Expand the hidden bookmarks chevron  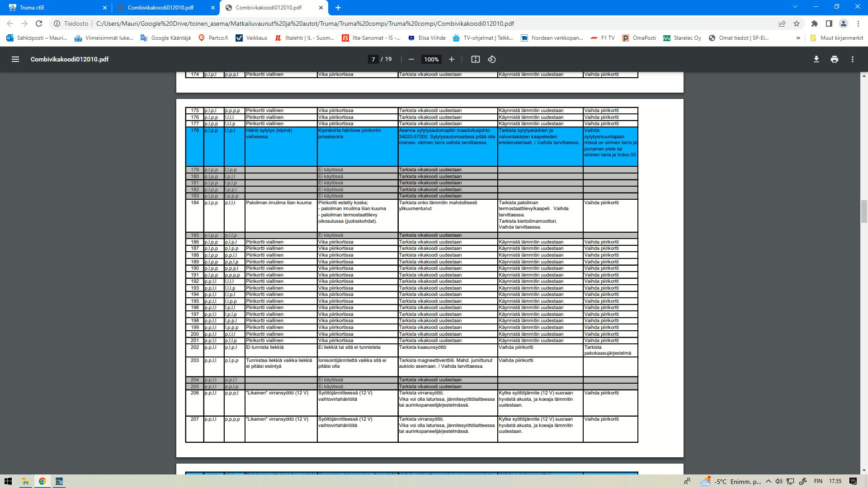tap(798, 38)
